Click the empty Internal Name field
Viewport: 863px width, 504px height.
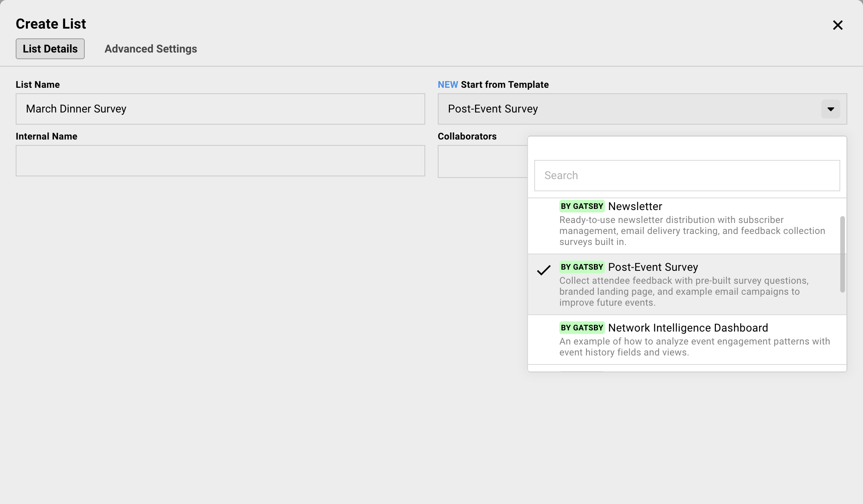[220, 161]
